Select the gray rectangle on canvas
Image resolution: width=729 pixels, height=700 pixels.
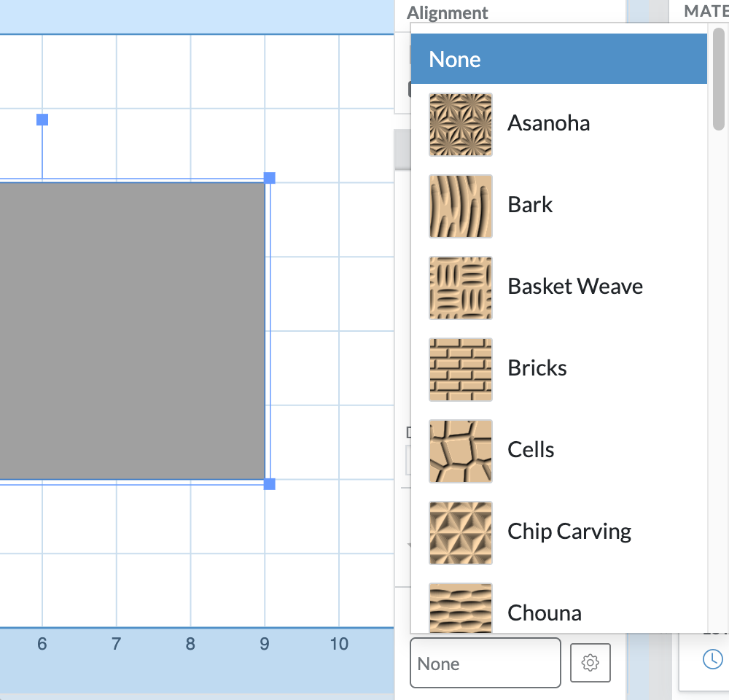coord(132,331)
